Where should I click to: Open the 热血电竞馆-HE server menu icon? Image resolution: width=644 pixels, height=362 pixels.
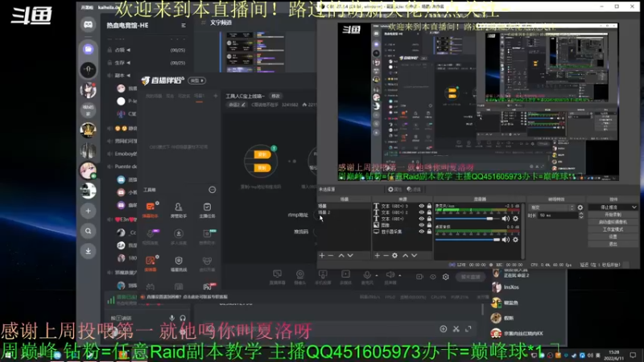[x=184, y=26]
